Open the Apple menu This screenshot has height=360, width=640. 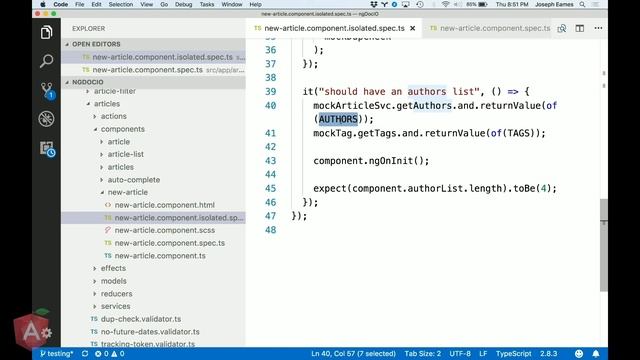42,4
